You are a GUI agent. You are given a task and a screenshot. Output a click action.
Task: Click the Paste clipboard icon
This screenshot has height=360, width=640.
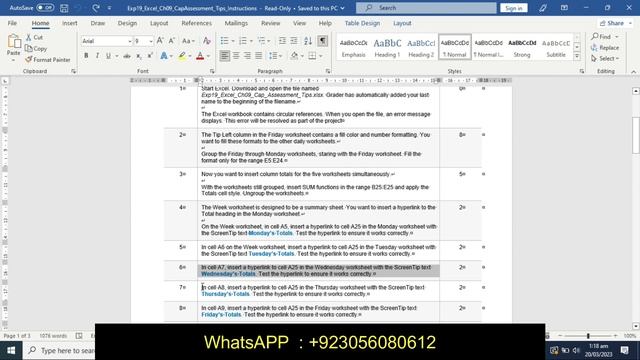pos(14,42)
